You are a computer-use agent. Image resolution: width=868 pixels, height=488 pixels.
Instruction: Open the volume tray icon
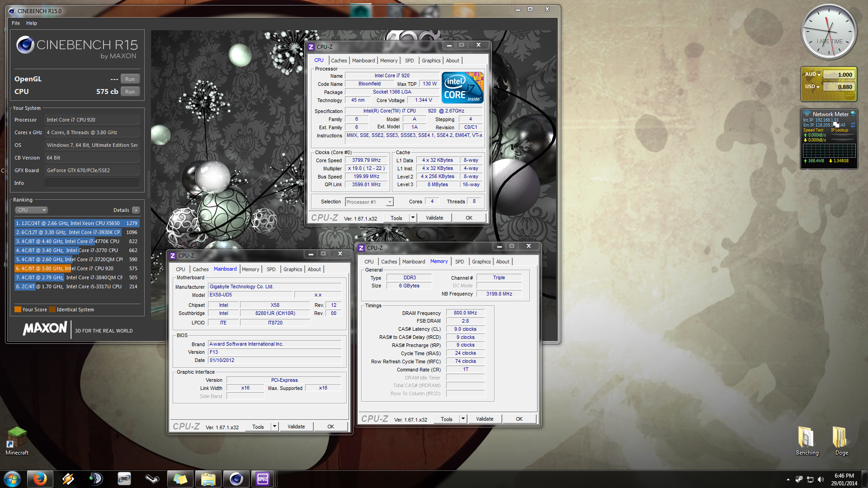pos(821,479)
